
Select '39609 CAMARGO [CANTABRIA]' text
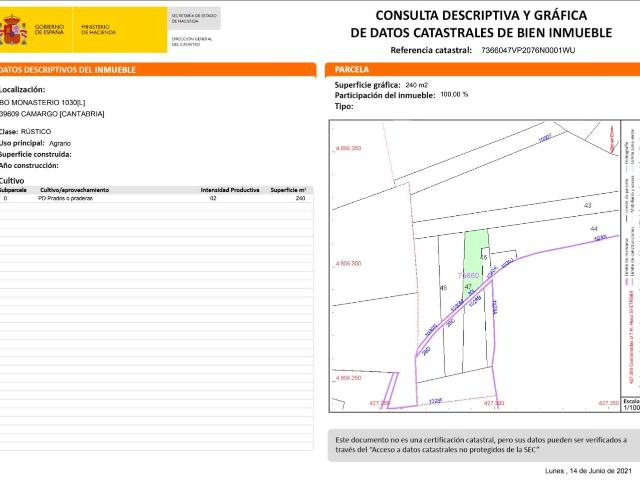point(52,114)
